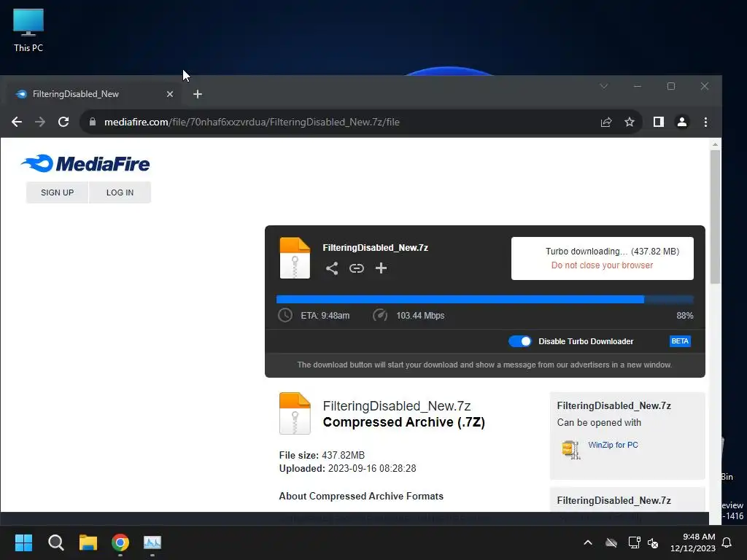The height and width of the screenshot is (560, 747).
Task: View site security lock info
Action: click(93, 122)
